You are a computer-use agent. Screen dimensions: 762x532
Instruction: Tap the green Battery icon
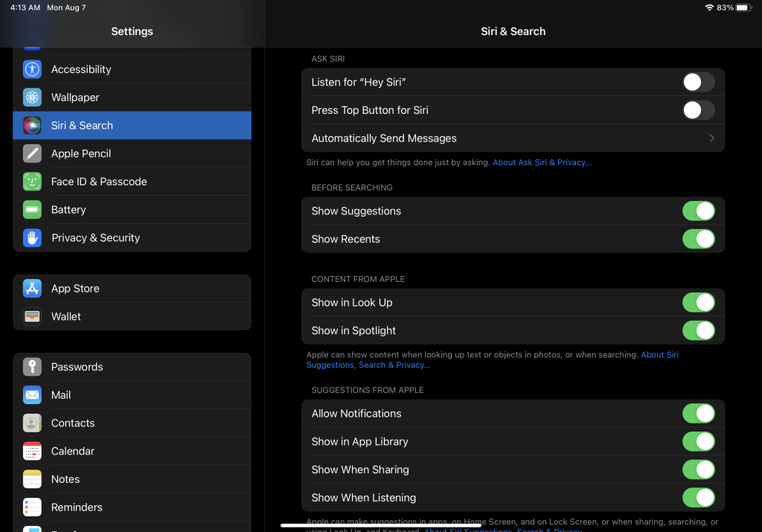[x=32, y=209]
